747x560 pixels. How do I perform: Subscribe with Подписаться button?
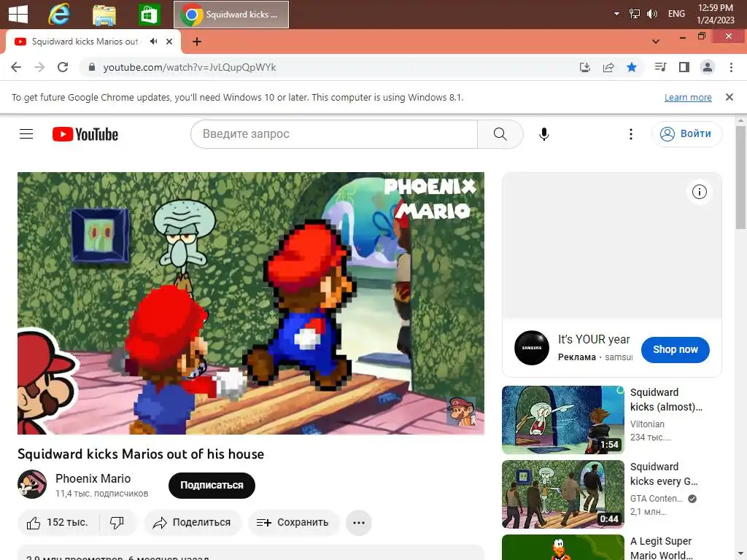tap(212, 485)
